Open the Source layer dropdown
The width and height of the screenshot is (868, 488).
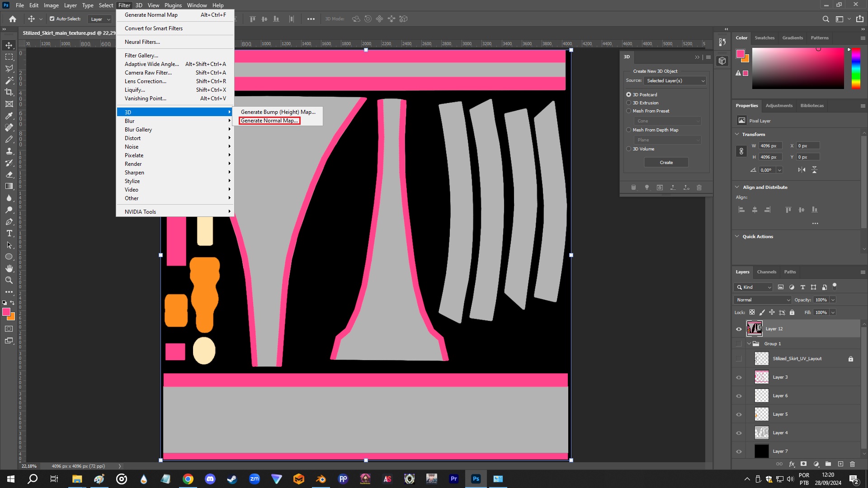674,80
